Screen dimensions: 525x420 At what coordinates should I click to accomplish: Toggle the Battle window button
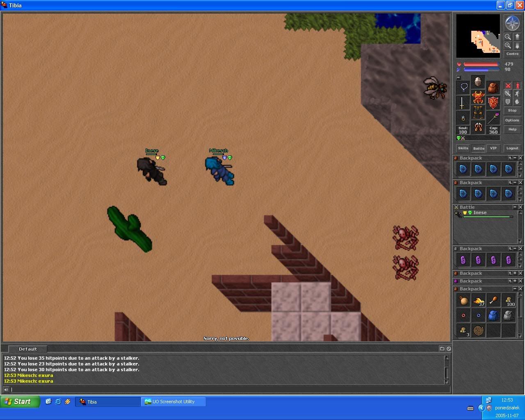[478, 148]
